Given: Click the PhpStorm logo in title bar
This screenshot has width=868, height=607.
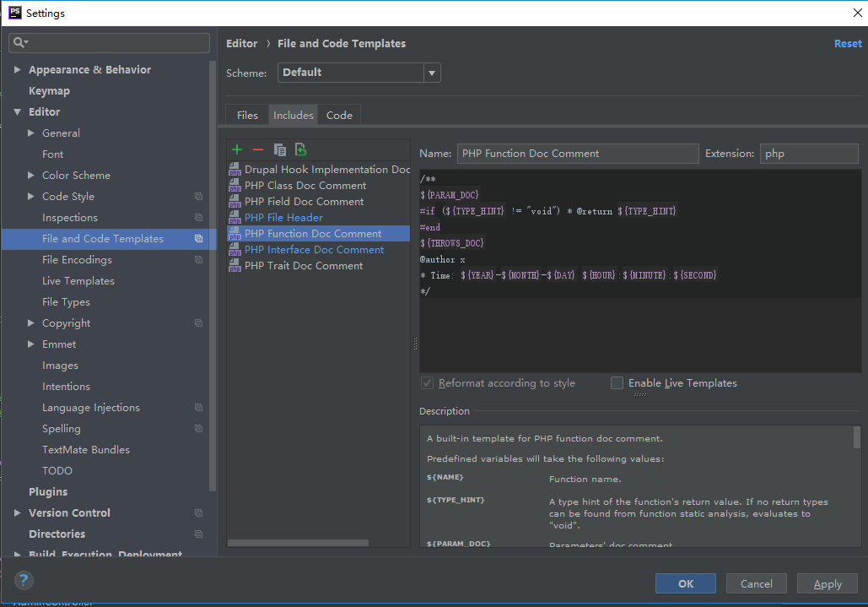Looking at the screenshot, I should (15, 13).
